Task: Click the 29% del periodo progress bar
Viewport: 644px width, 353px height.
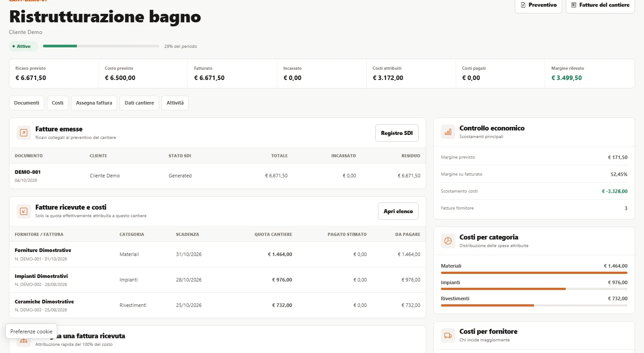Action: click(x=101, y=46)
